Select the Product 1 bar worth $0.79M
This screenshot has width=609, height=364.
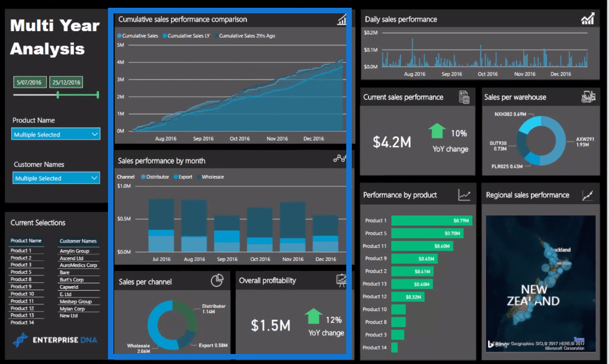(x=431, y=220)
